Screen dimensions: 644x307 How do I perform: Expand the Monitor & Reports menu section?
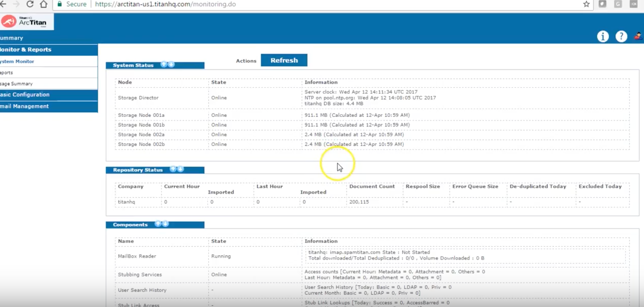coord(49,50)
